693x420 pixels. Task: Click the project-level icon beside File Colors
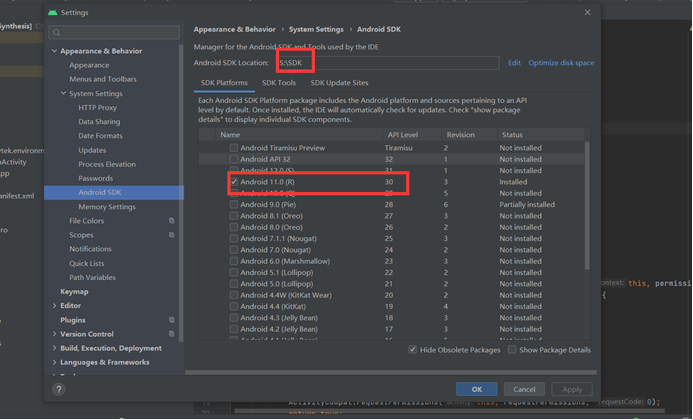click(171, 221)
